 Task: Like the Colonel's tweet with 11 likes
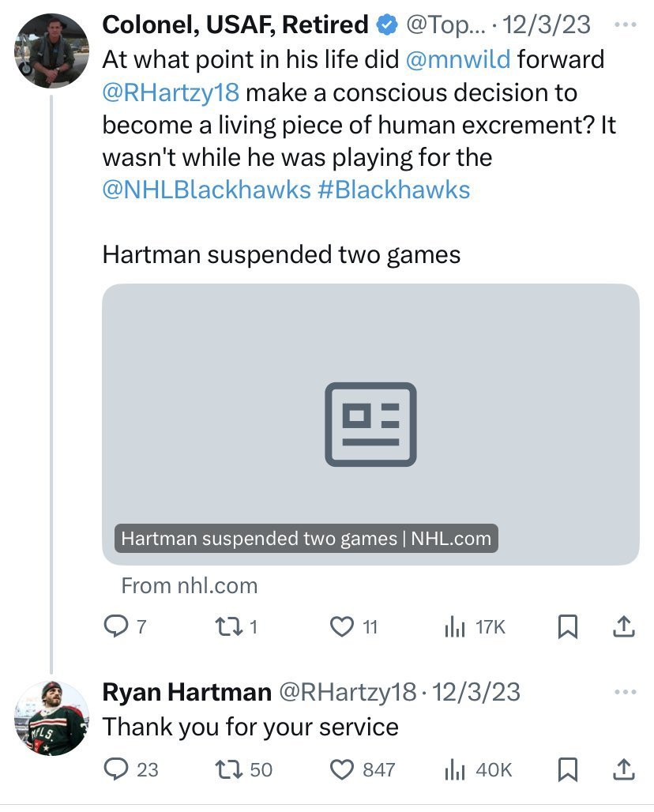pyautogui.click(x=342, y=627)
